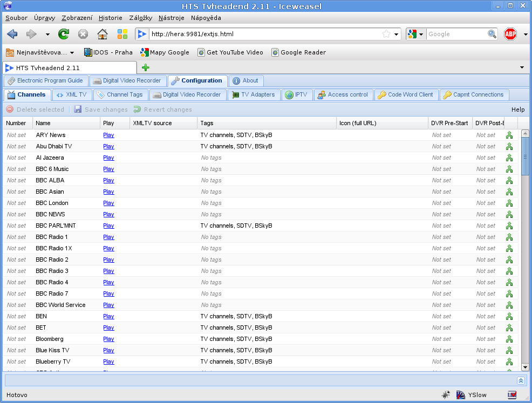Open the Nástroje menu
Screen dimensions: 532x403
(x=172, y=18)
